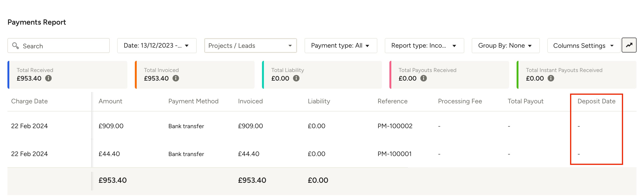644x196 pixels.
Task: Click the info icon beside Total Received
Action: 49,78
